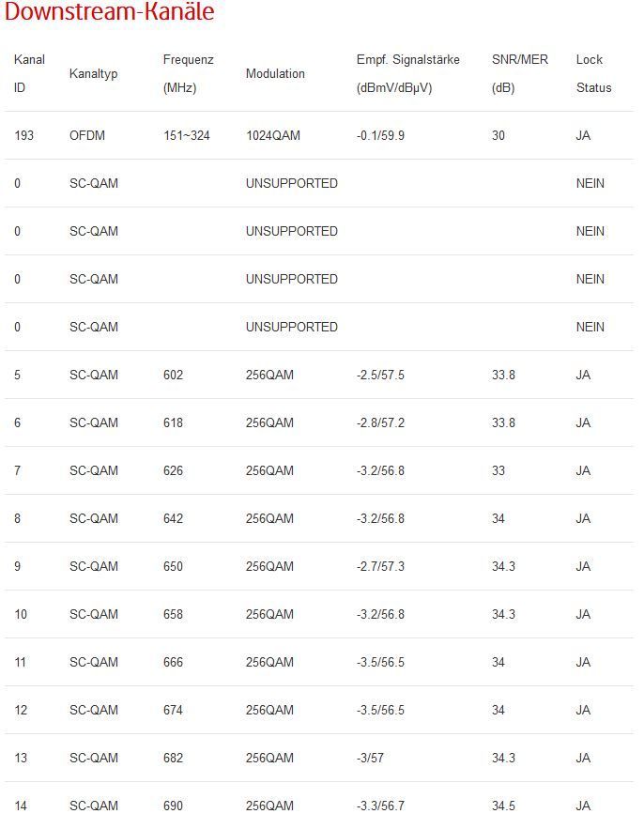
Task: Click the -3/57 signal strength cell
Action: click(370, 758)
